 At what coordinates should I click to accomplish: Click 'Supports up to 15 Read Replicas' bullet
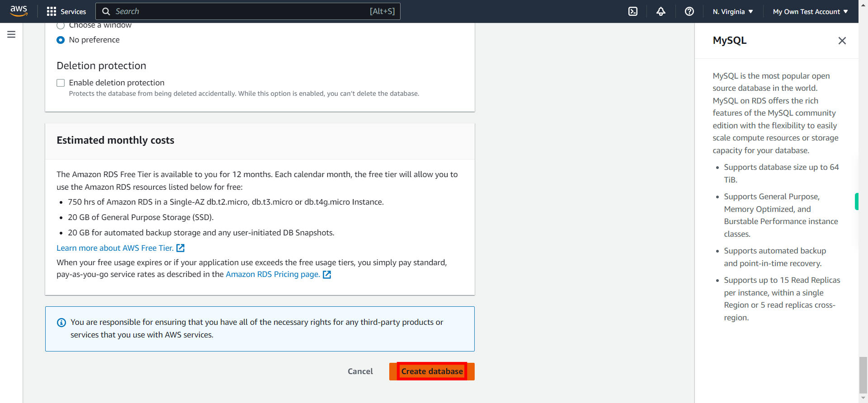pyautogui.click(x=782, y=299)
